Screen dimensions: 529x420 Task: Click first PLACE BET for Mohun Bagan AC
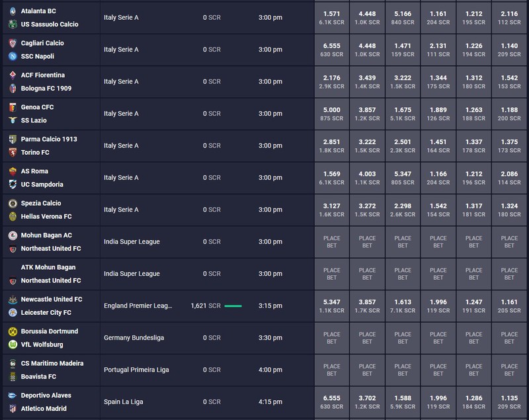332,242
